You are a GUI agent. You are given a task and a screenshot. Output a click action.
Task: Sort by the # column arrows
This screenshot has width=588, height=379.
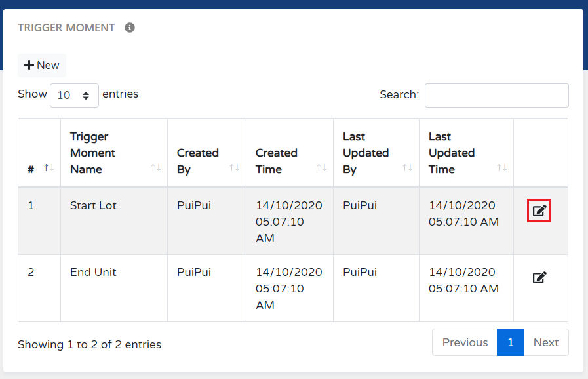click(x=49, y=168)
